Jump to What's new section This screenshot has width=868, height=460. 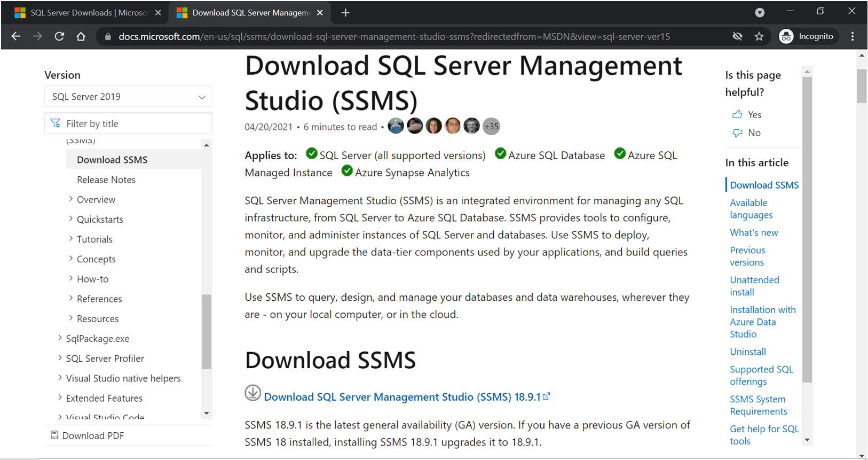tap(754, 232)
